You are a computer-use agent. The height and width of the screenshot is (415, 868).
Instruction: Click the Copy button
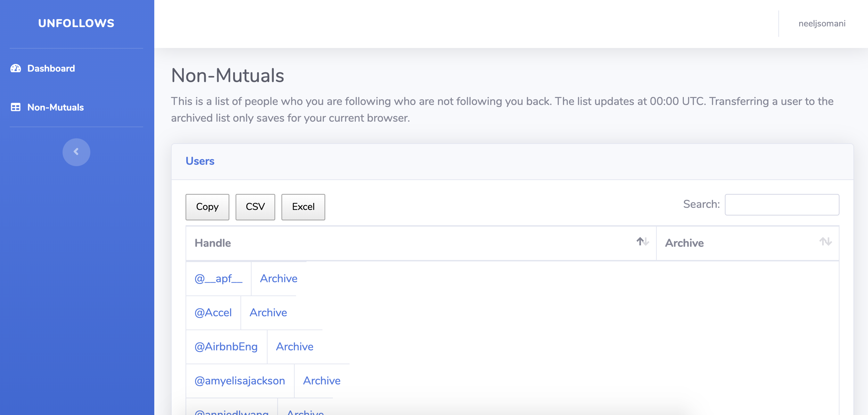pos(207,207)
